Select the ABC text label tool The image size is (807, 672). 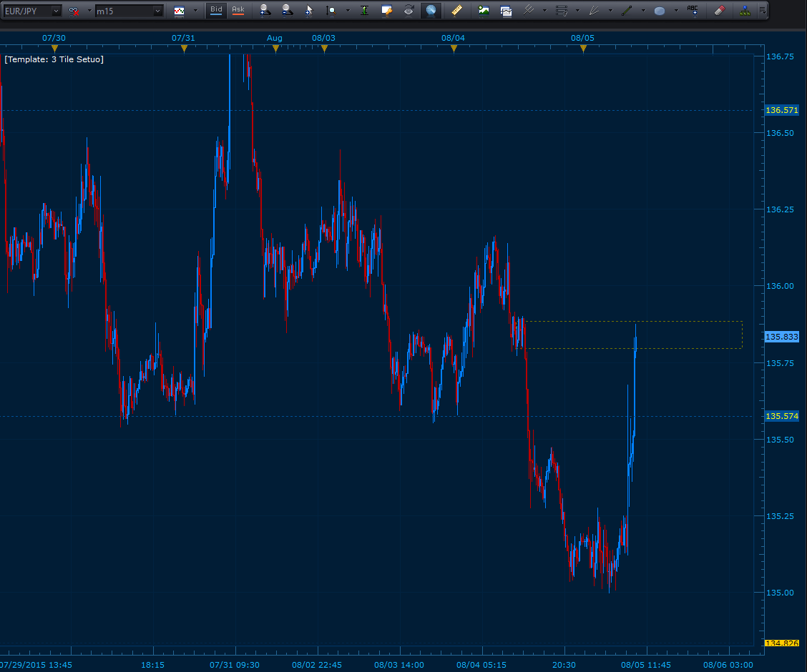tap(692, 10)
